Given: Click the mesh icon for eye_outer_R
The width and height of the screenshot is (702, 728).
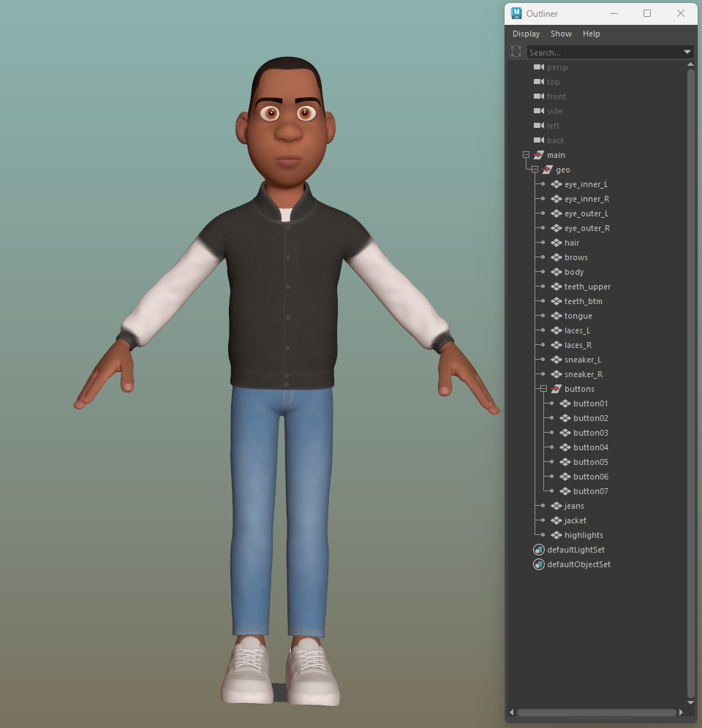Looking at the screenshot, I should tap(556, 228).
